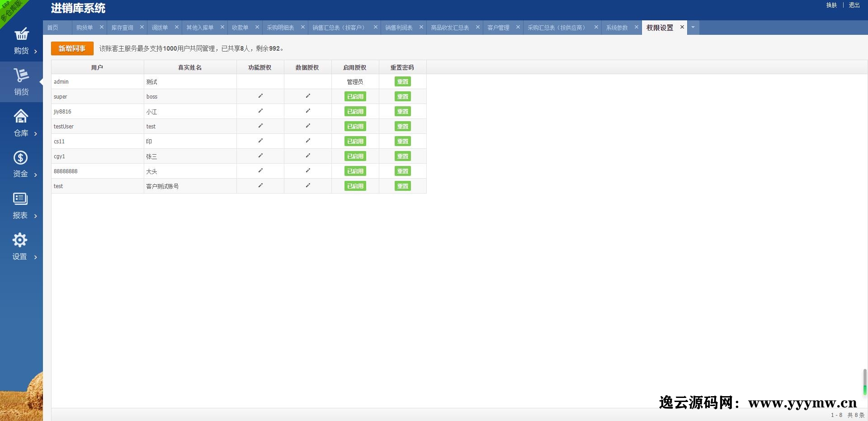Edit data permission for cgy1
The width and height of the screenshot is (868, 421).
pyautogui.click(x=308, y=156)
